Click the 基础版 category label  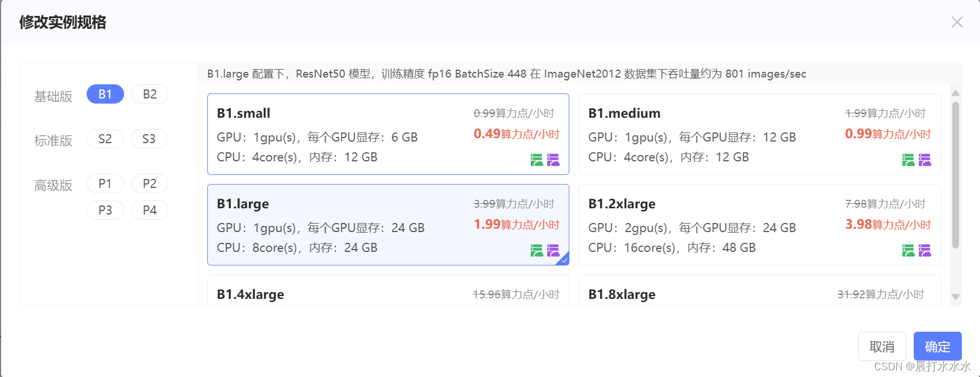tap(53, 96)
